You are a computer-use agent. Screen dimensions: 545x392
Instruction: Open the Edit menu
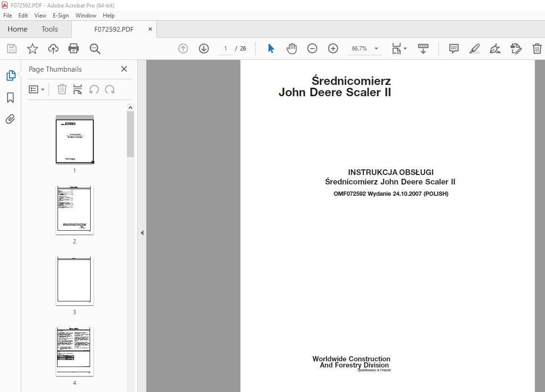23,16
